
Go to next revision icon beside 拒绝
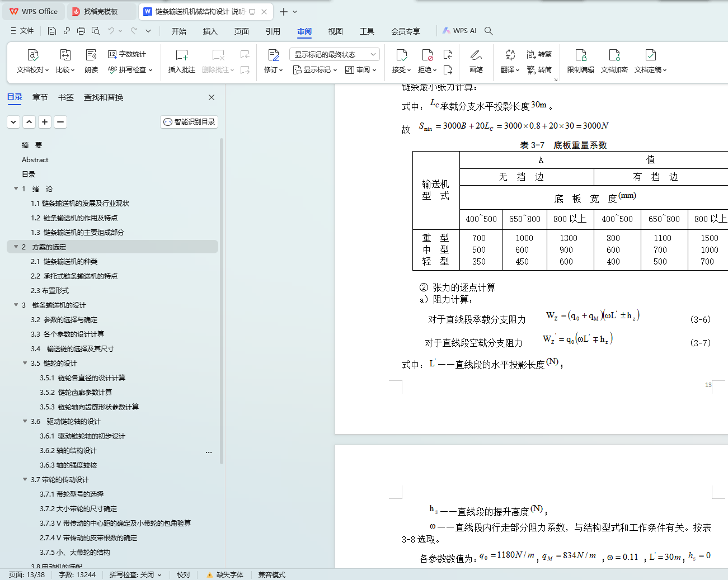(x=448, y=70)
